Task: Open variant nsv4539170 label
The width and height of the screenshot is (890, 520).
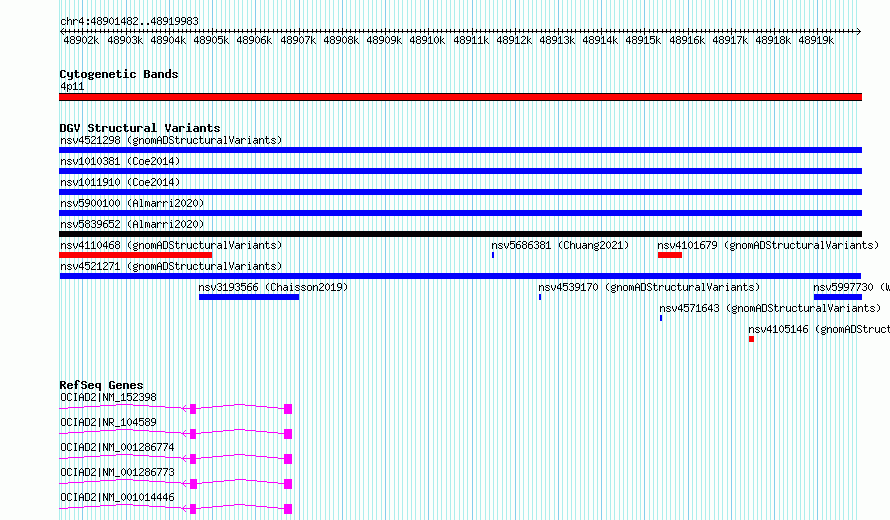Action: [649, 287]
